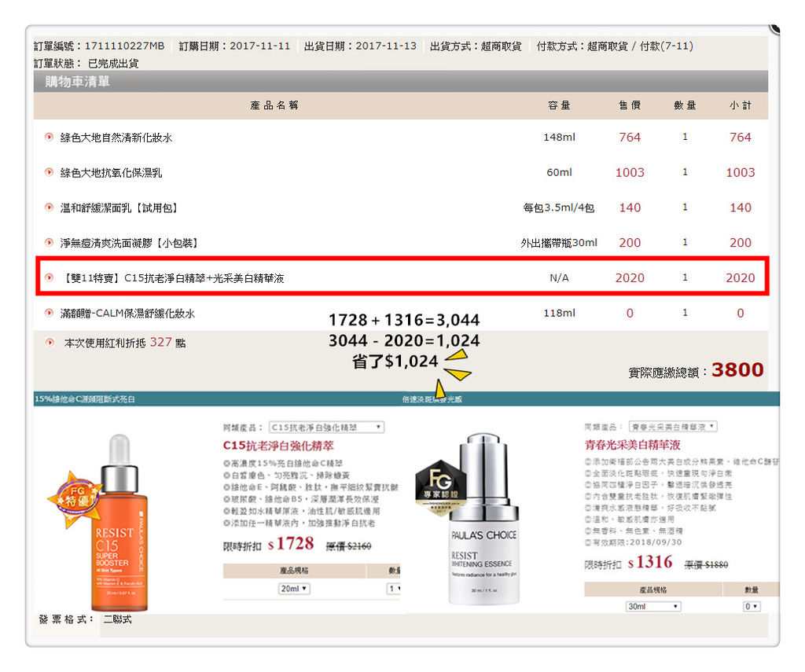Screen dimensions: 805x672
Task: Click the 1003 subtotal value
Action: [741, 172]
